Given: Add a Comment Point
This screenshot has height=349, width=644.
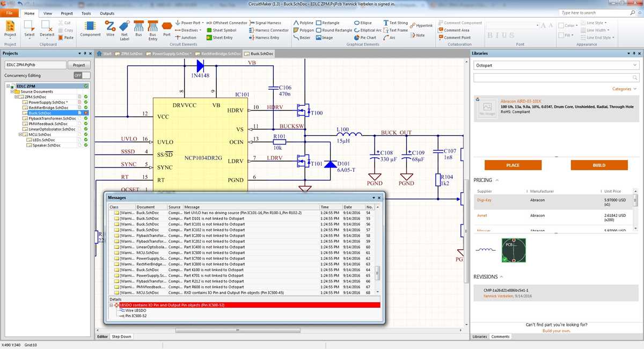Looking at the screenshot, I should tap(454, 38).
